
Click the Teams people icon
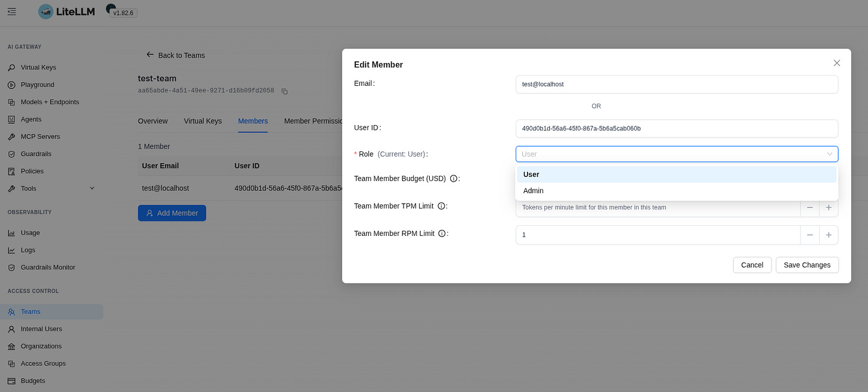(x=11, y=312)
